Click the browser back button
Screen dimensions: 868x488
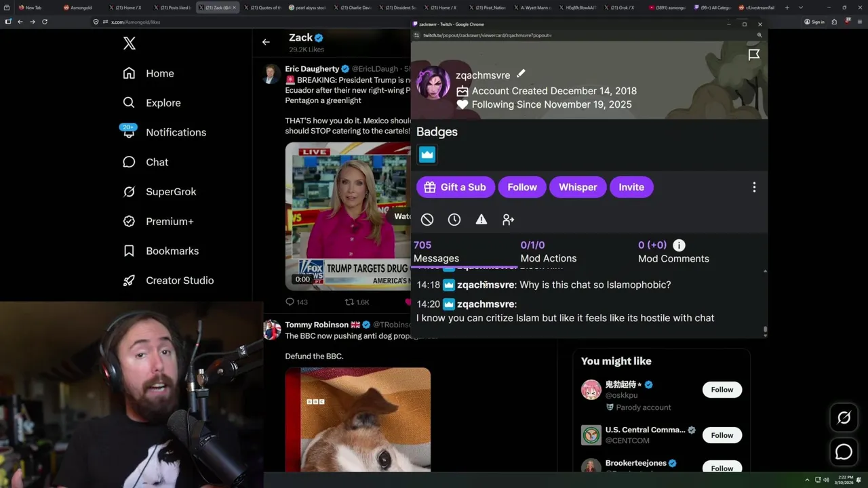click(20, 22)
